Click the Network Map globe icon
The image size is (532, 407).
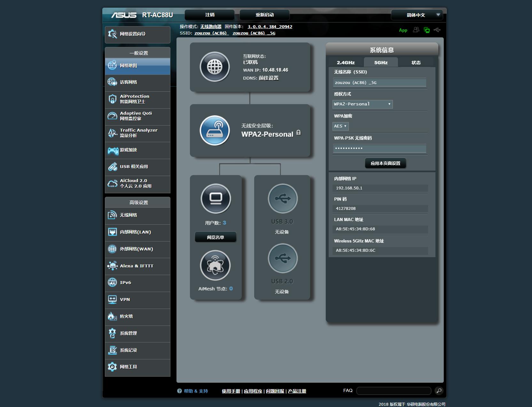(x=112, y=65)
